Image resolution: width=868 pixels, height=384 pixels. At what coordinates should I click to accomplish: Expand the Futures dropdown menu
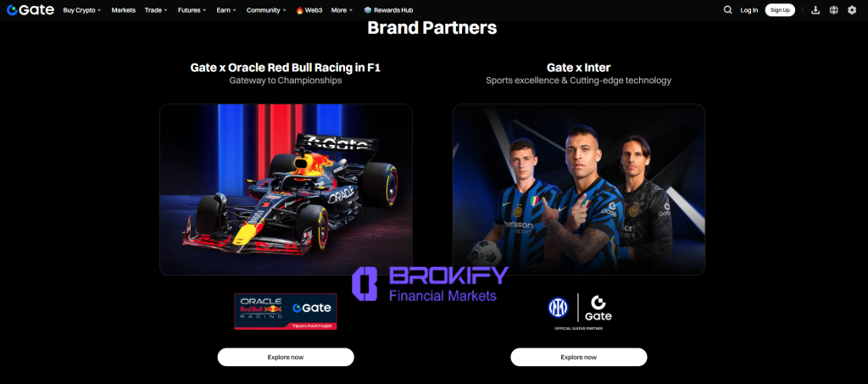point(192,10)
